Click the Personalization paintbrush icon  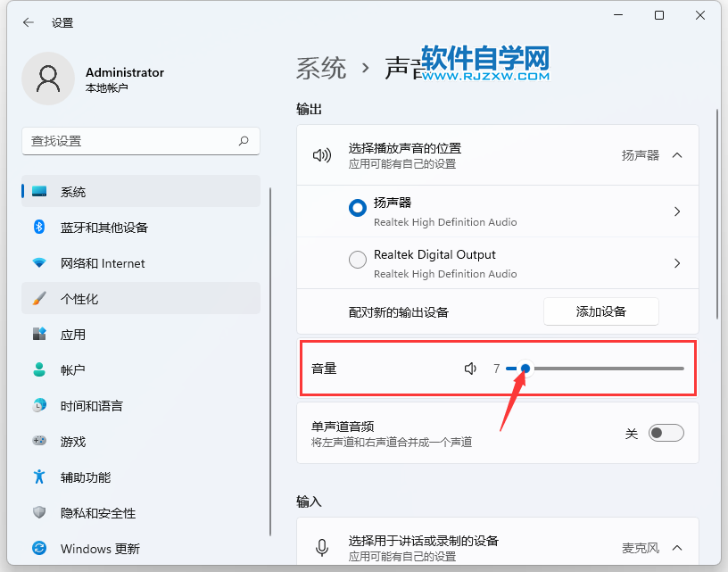tap(39, 299)
